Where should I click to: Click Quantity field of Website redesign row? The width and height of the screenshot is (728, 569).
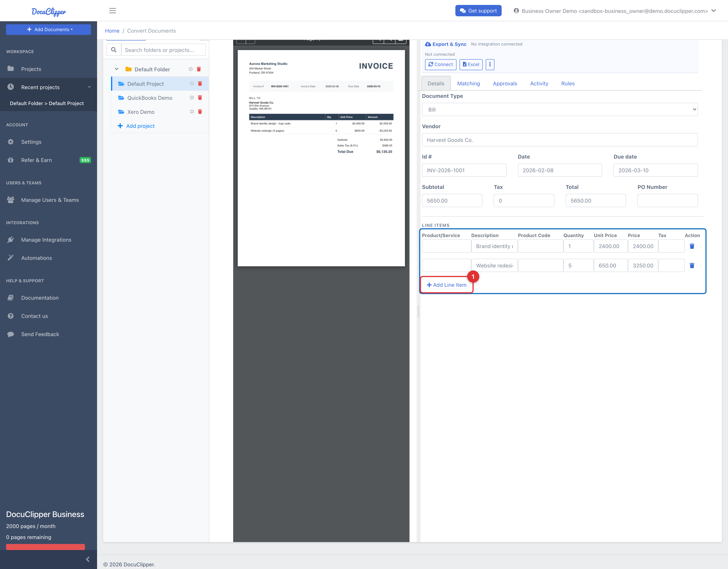pos(578,266)
